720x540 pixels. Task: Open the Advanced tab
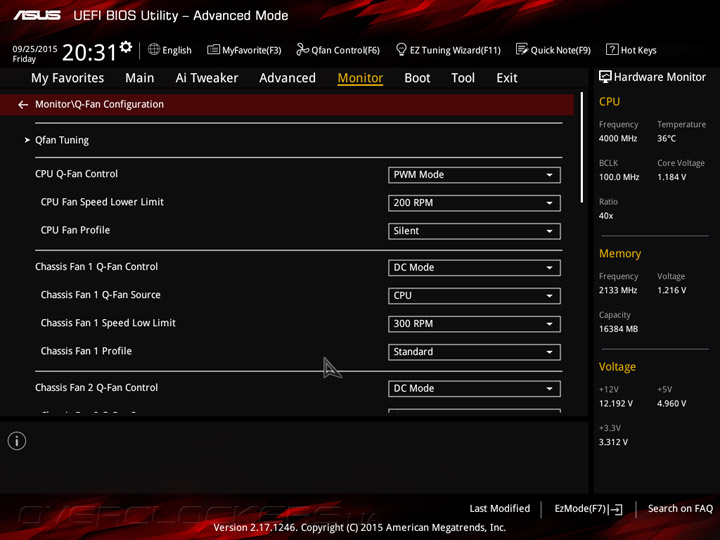(x=287, y=78)
